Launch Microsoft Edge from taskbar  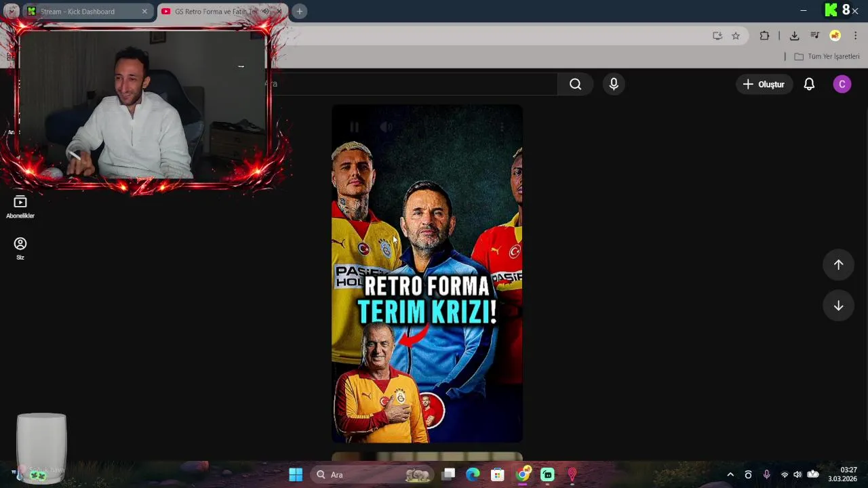pos(473,474)
